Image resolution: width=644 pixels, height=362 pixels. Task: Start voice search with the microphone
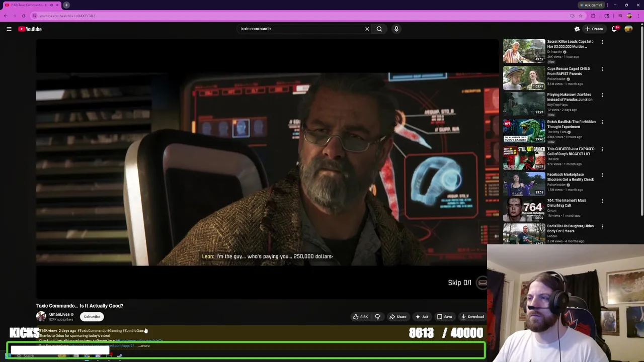pyautogui.click(x=396, y=29)
